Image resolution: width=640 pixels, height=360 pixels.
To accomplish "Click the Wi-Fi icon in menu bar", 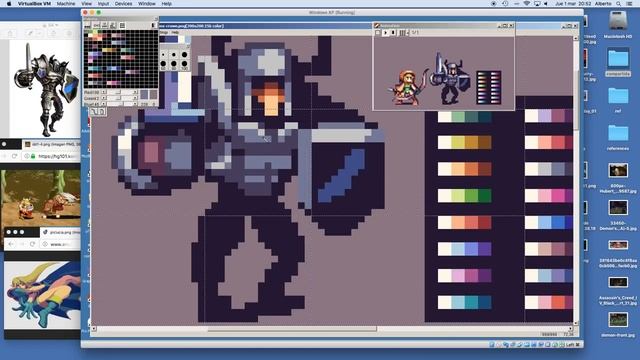I will click(x=527, y=4).
